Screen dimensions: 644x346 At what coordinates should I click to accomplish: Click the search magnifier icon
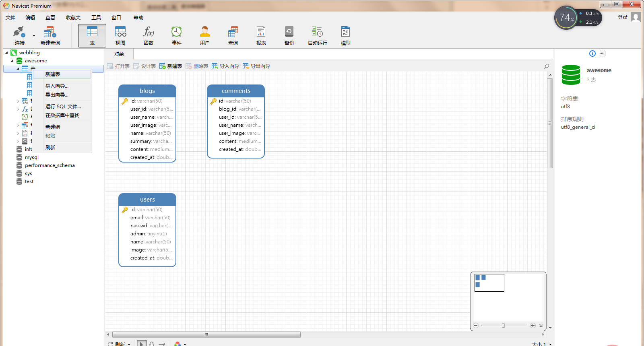[547, 66]
